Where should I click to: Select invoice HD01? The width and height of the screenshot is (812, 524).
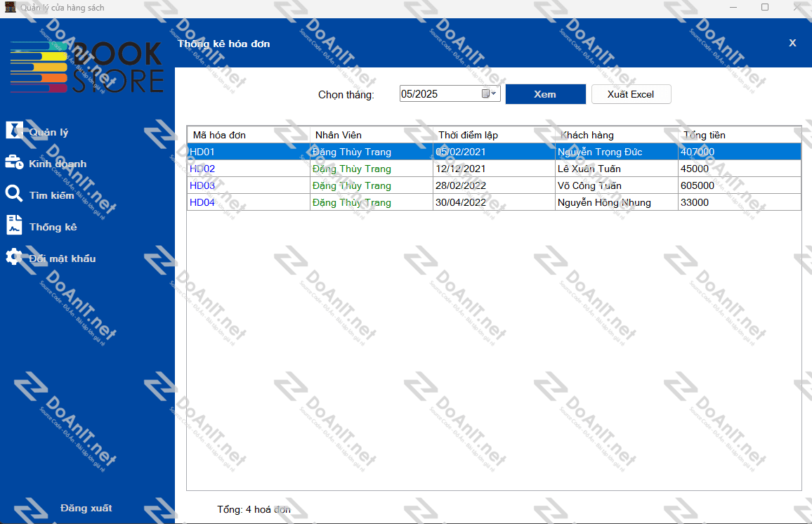(x=202, y=152)
